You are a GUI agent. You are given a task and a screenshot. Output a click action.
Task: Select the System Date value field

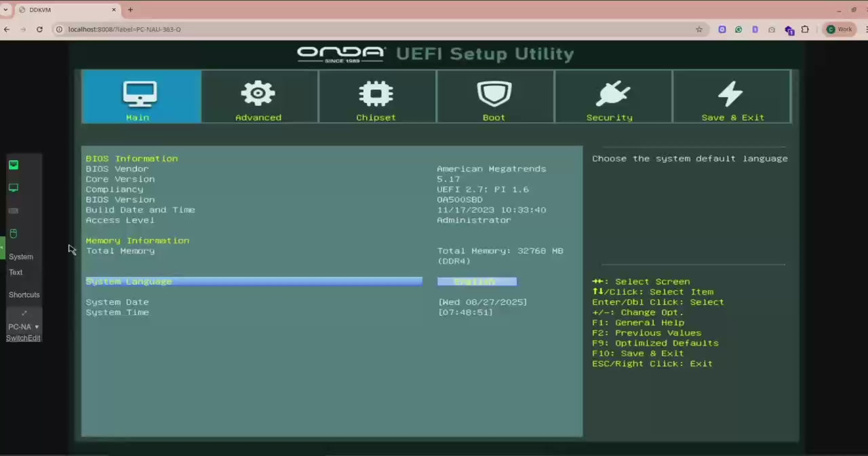482,302
